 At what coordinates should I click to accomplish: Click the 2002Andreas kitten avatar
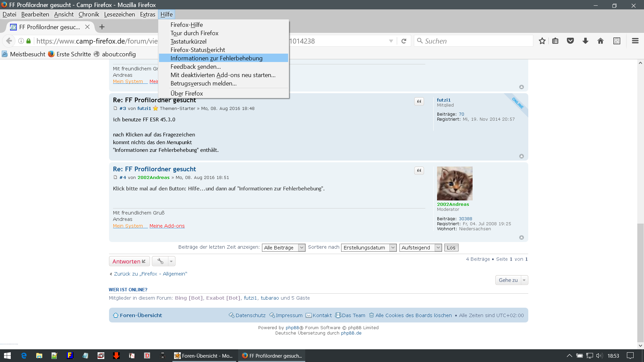pos(454,183)
